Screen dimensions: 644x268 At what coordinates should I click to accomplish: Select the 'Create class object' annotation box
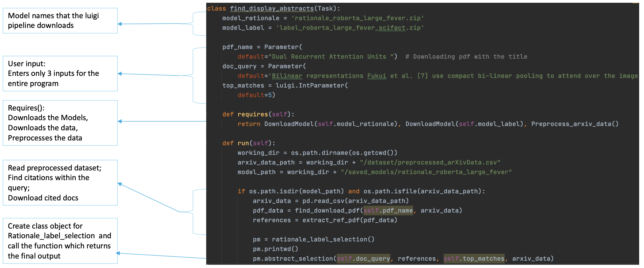(60, 241)
